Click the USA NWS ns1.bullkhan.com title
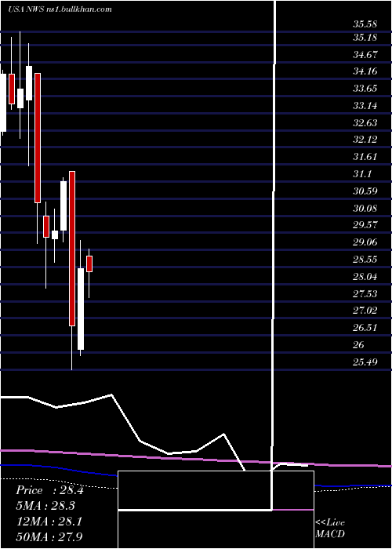The width and height of the screenshot is (392, 549). 60,9
